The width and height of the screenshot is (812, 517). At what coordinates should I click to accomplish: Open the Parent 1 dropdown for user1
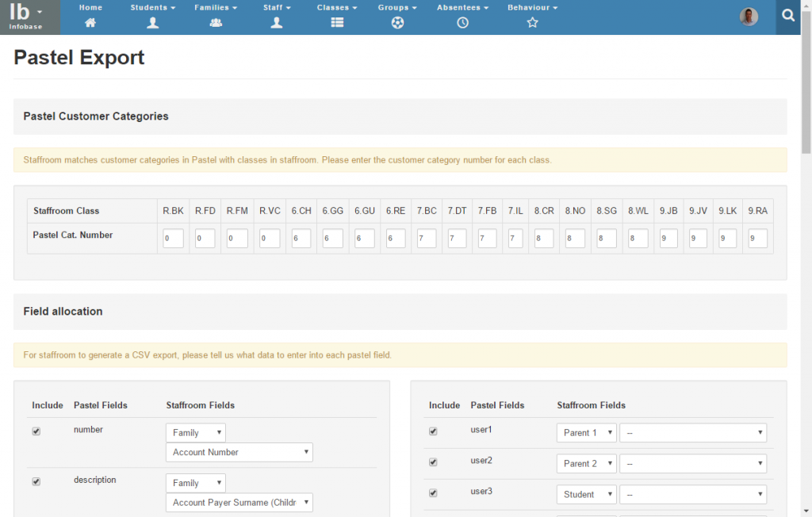(587, 433)
